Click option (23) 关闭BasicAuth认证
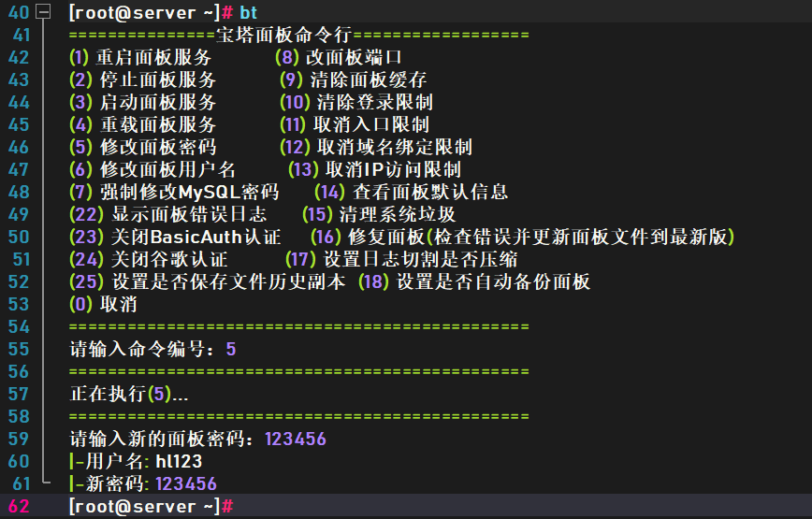 point(175,237)
